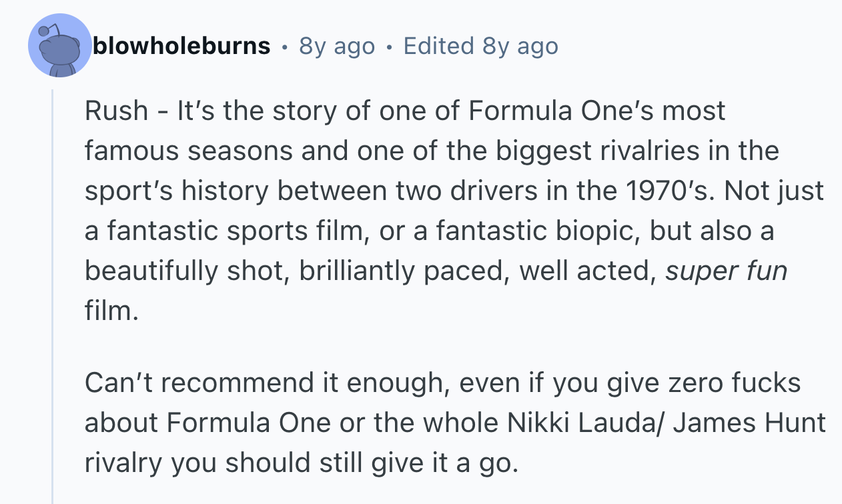Collapse the comment using the thread line

point(53,293)
